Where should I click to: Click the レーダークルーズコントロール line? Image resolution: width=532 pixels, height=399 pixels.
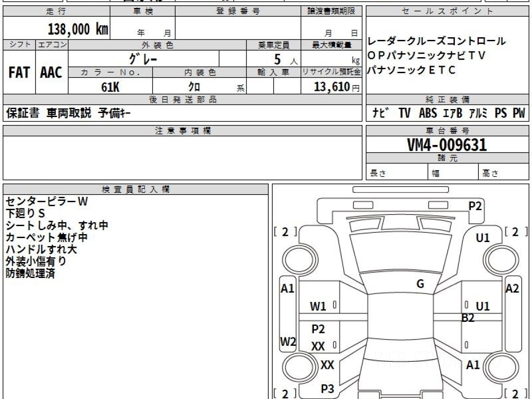(437, 42)
